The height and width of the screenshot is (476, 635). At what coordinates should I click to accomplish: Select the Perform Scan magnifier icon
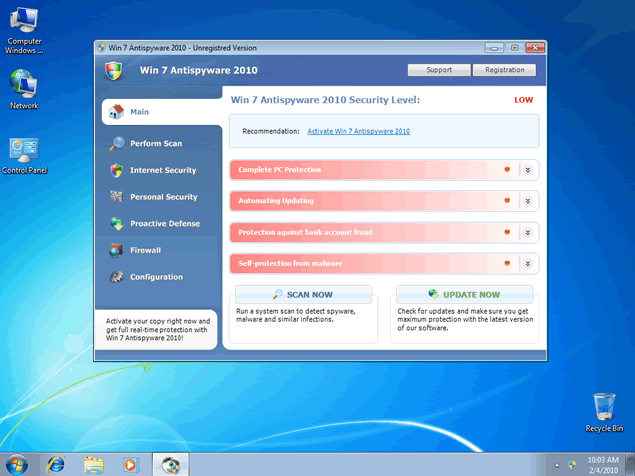pyautogui.click(x=117, y=143)
